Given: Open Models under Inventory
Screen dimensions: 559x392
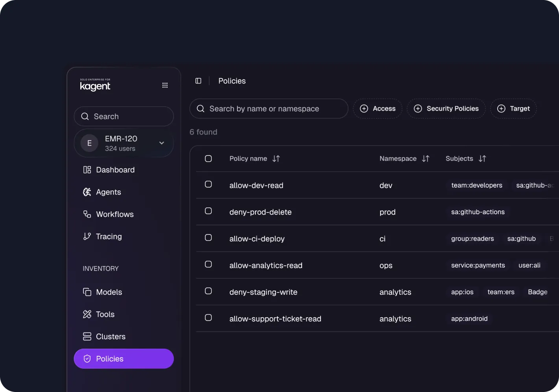Looking at the screenshot, I should [124, 292].
